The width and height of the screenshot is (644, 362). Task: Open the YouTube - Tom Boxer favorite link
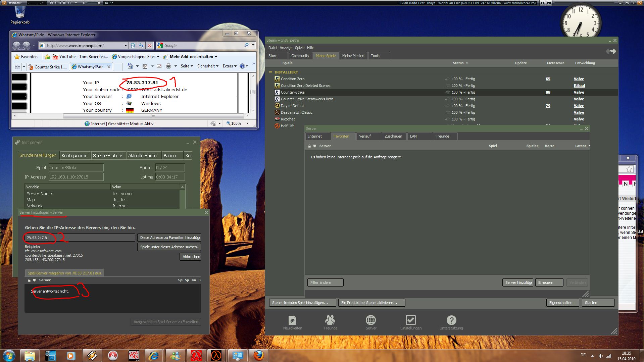pyautogui.click(x=81, y=57)
